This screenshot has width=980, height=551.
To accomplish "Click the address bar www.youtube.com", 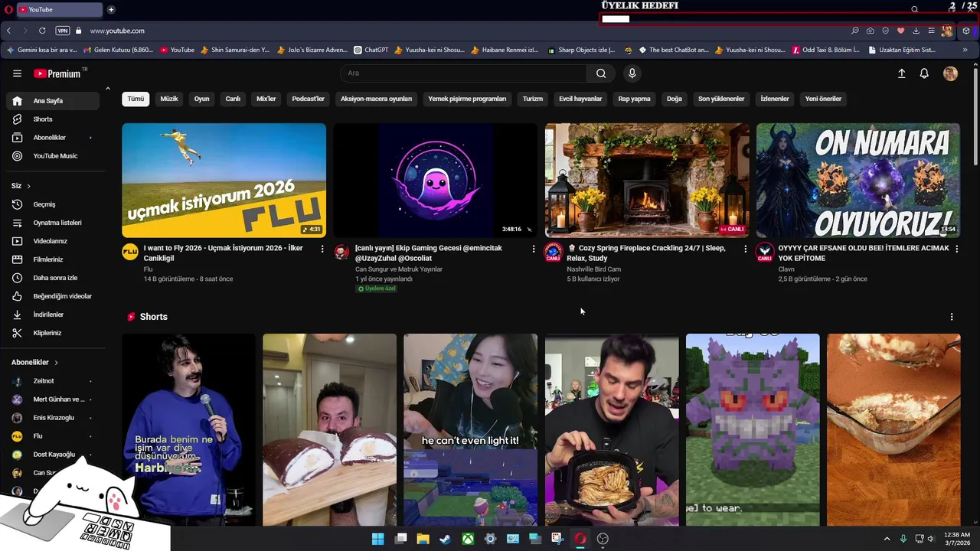I will tap(117, 31).
